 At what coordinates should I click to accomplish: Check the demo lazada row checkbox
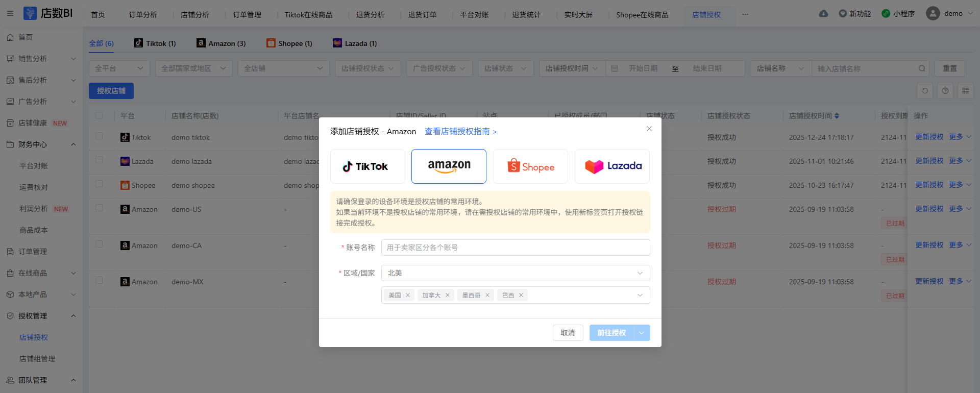pos(99,160)
